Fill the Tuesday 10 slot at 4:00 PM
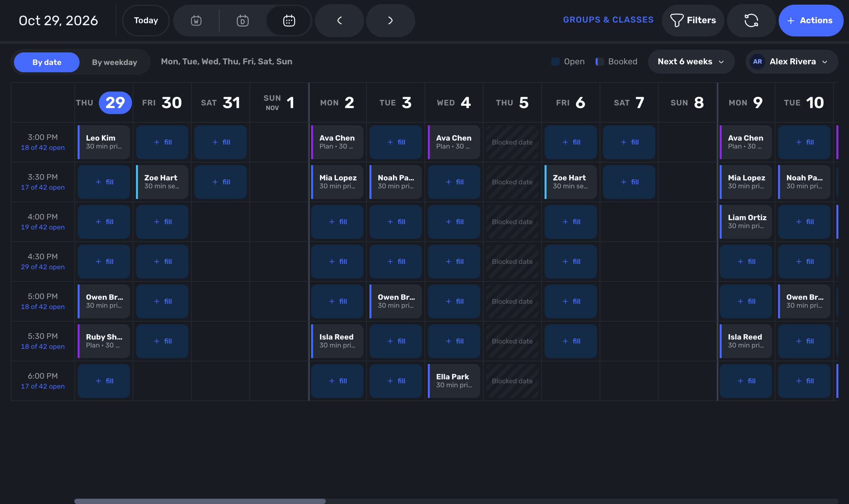 [804, 221]
